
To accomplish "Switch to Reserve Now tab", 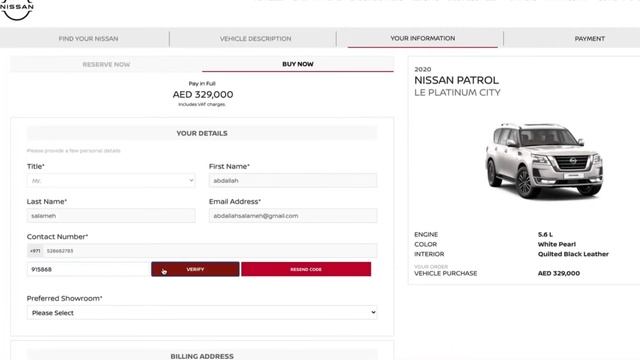I will [106, 64].
